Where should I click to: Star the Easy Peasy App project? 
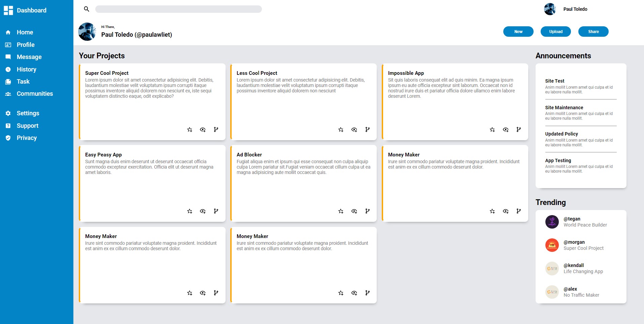tap(190, 211)
